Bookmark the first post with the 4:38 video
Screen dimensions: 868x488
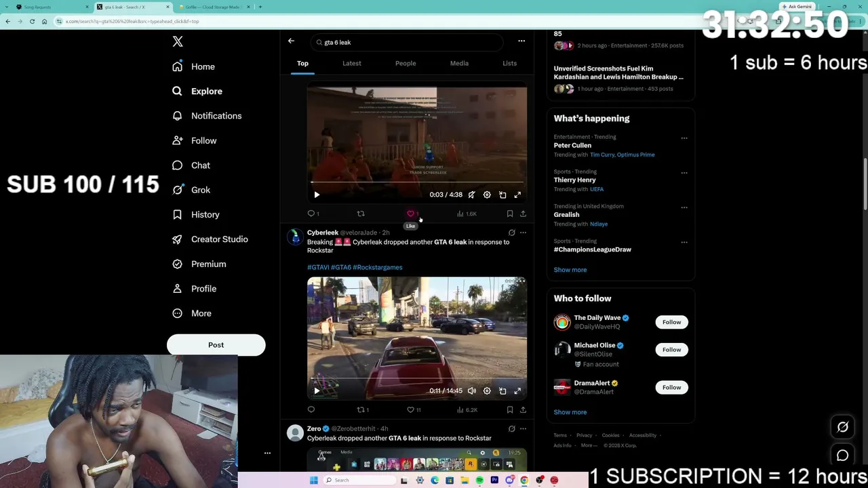click(x=510, y=213)
